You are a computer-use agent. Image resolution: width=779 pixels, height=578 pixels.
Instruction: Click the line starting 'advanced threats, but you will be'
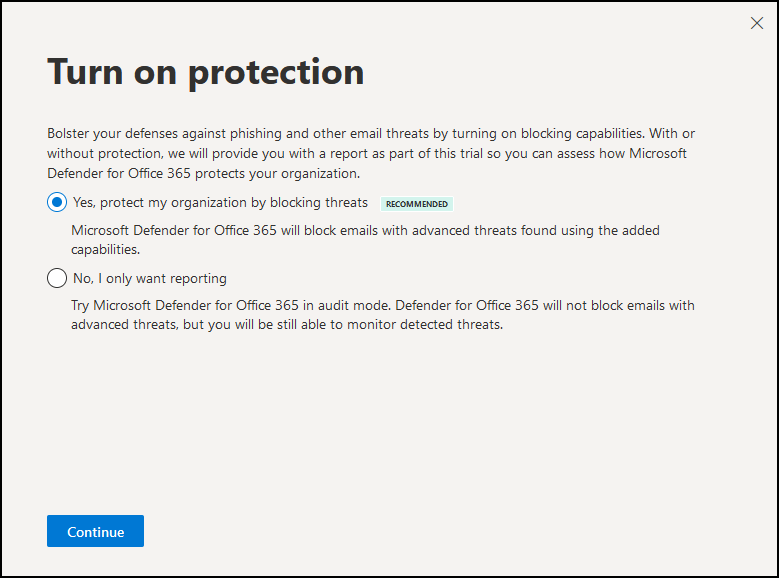(287, 325)
